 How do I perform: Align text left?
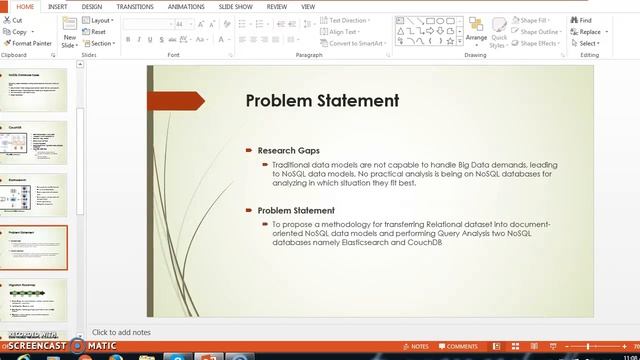242,40
